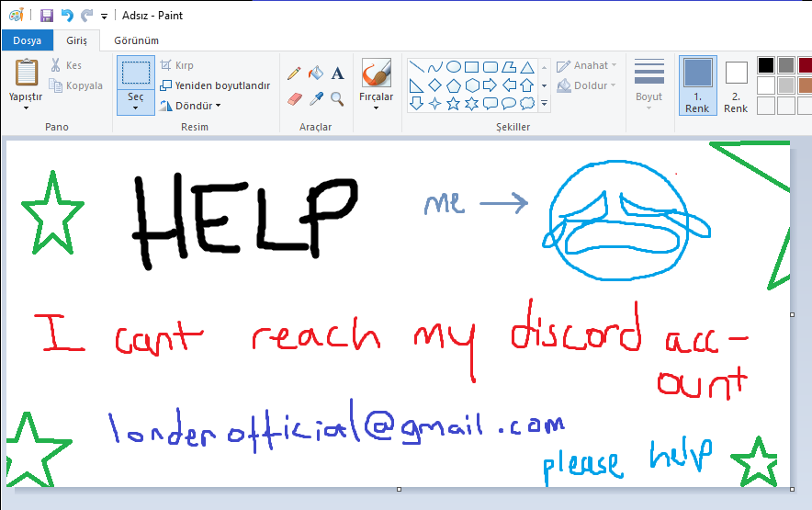Choose the Diamond shape
Image resolution: width=812 pixels, height=510 pixels.
point(435,85)
